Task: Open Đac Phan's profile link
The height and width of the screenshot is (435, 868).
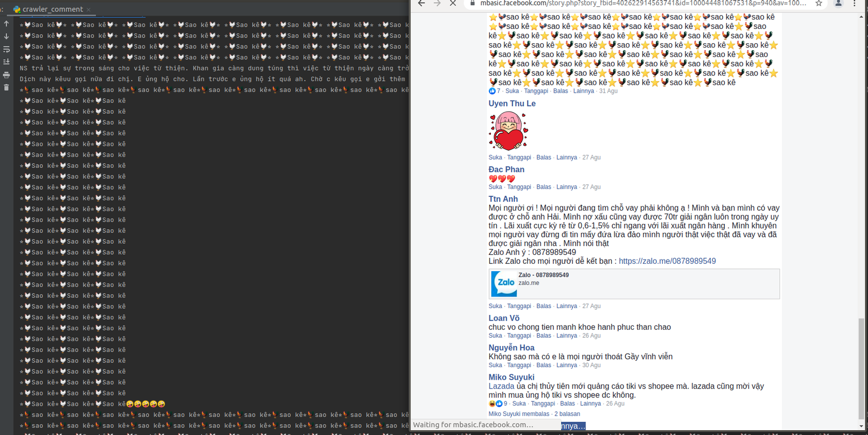Action: tap(506, 170)
